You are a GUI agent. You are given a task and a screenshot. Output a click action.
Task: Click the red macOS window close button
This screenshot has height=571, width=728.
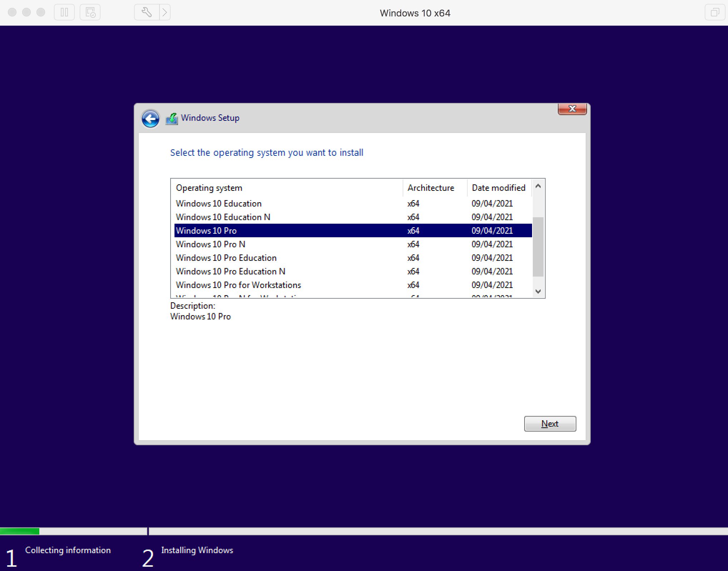click(12, 13)
